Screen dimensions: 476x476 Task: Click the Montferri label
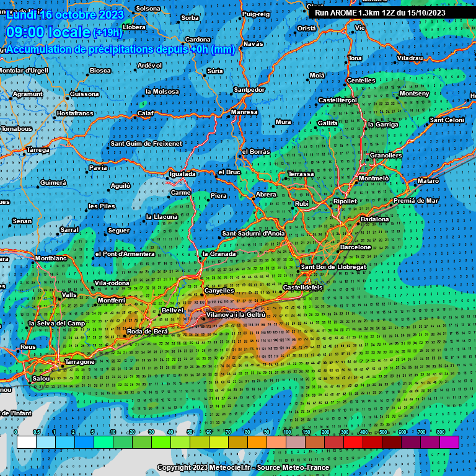[x=112, y=300]
